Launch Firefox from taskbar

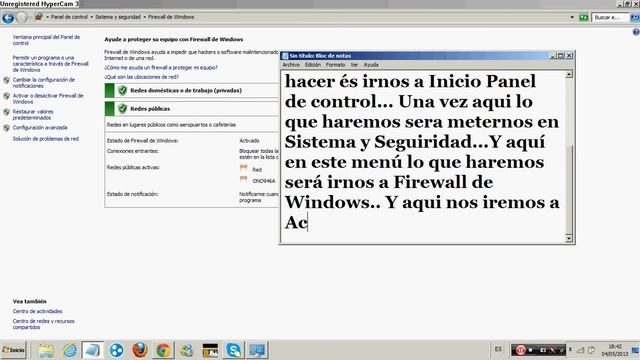(140, 350)
